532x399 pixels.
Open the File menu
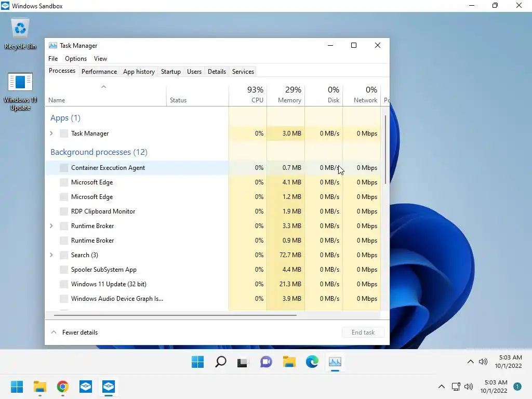pyautogui.click(x=53, y=58)
